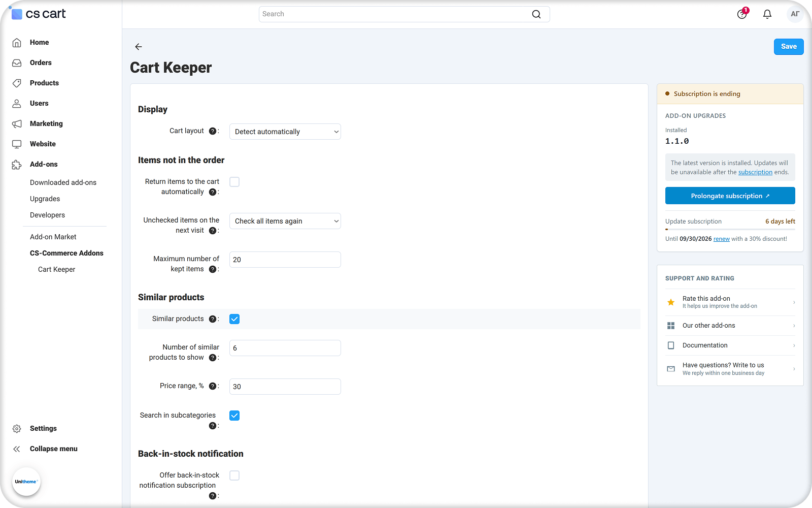Screen dimensions: 812x508
Task: Click the Settings gear icon
Action: point(17,428)
